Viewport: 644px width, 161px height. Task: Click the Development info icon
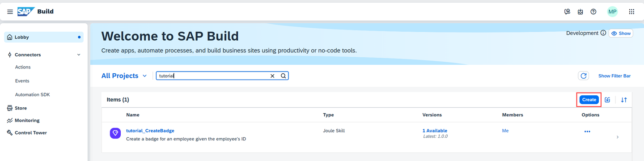coord(603,33)
